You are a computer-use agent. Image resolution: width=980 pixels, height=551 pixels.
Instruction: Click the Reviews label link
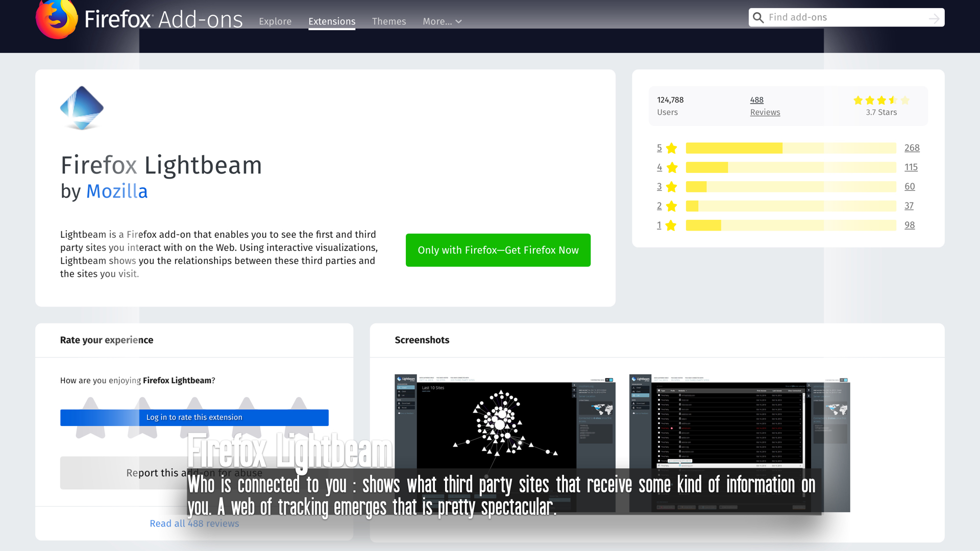(765, 112)
